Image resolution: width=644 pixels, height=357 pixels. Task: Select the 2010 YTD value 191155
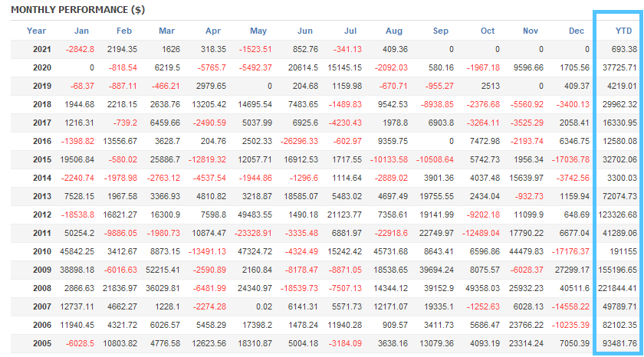pos(621,251)
